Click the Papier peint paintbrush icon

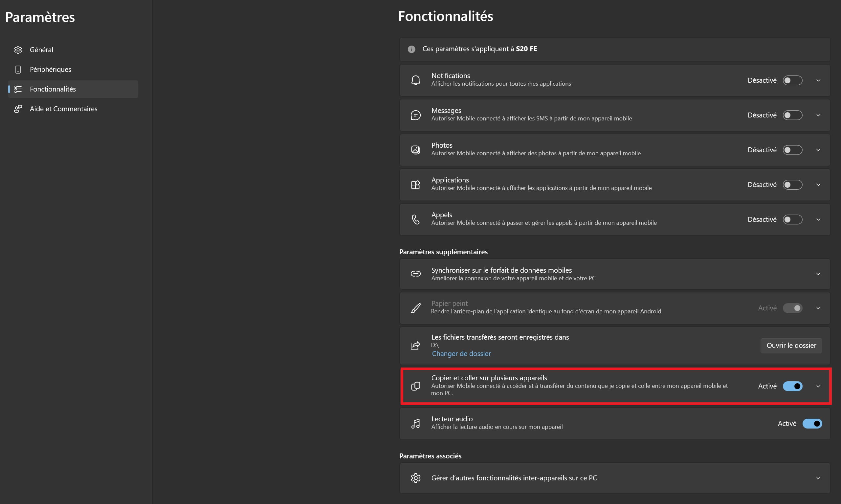[415, 308]
